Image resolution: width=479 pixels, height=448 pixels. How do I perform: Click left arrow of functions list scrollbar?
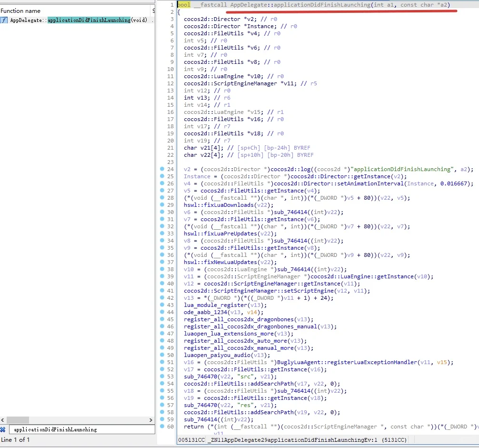[x=2, y=420]
